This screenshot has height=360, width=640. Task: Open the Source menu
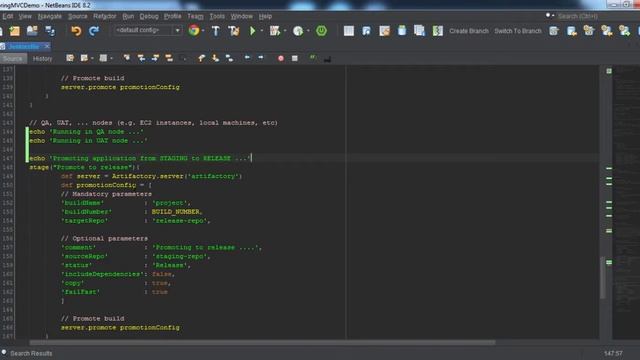[x=78, y=16]
